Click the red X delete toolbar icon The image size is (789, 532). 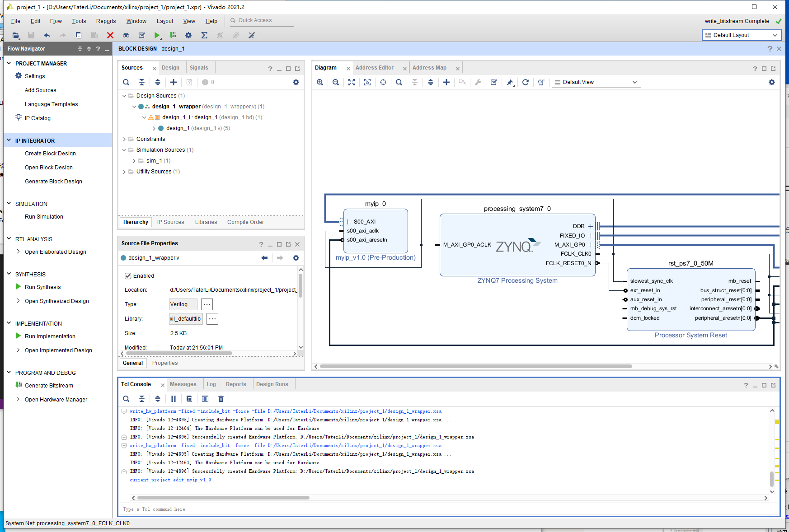coord(110,35)
